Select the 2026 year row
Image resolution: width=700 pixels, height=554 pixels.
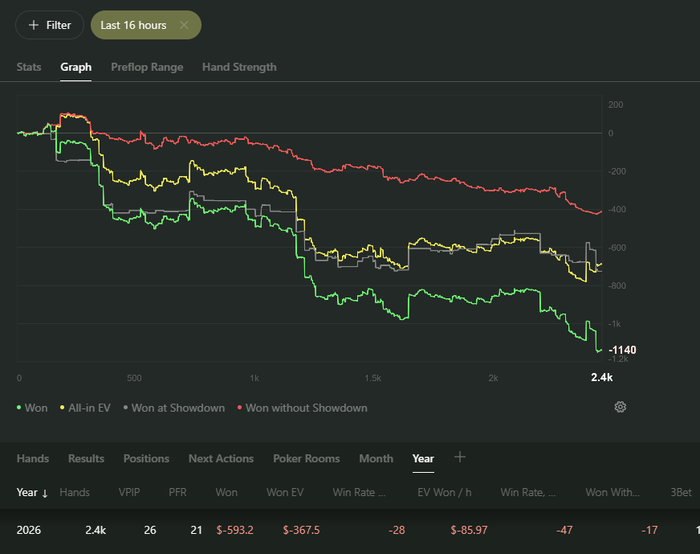(x=350, y=530)
